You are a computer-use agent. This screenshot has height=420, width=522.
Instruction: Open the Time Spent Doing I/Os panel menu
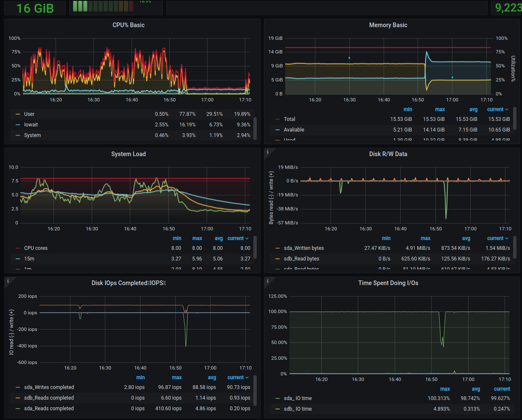click(x=388, y=283)
